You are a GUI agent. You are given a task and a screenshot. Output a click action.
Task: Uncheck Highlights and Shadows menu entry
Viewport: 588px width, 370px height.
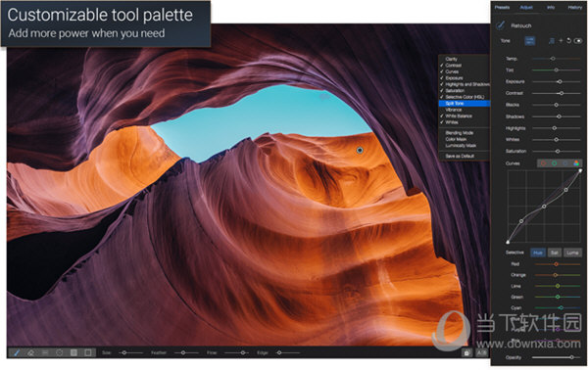(x=465, y=84)
